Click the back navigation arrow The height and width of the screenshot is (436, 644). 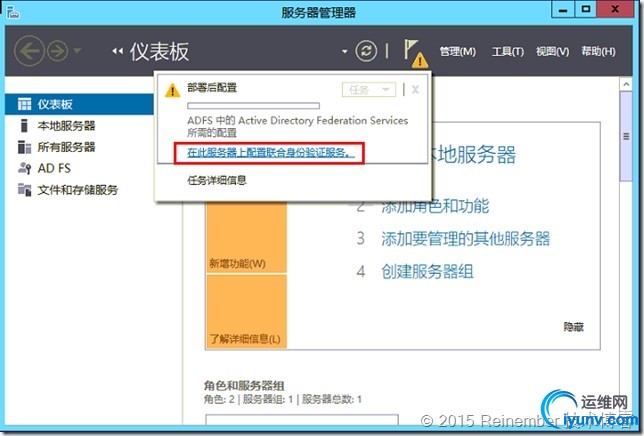[29, 51]
